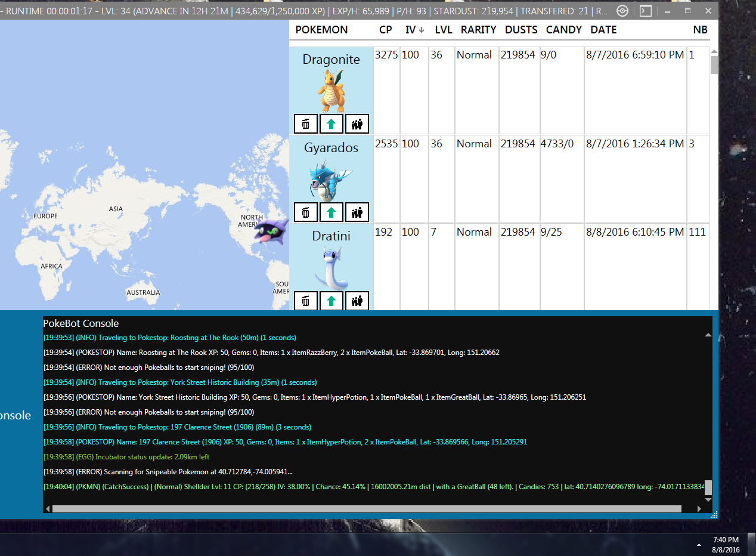The height and width of the screenshot is (556, 756).
Task: Sort by the POKEMON column header
Action: (321, 30)
